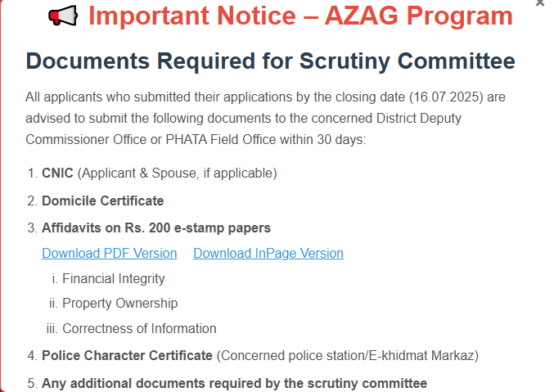This screenshot has width=554, height=392.
Task: Select the bold CNIC list item
Action: point(57,173)
